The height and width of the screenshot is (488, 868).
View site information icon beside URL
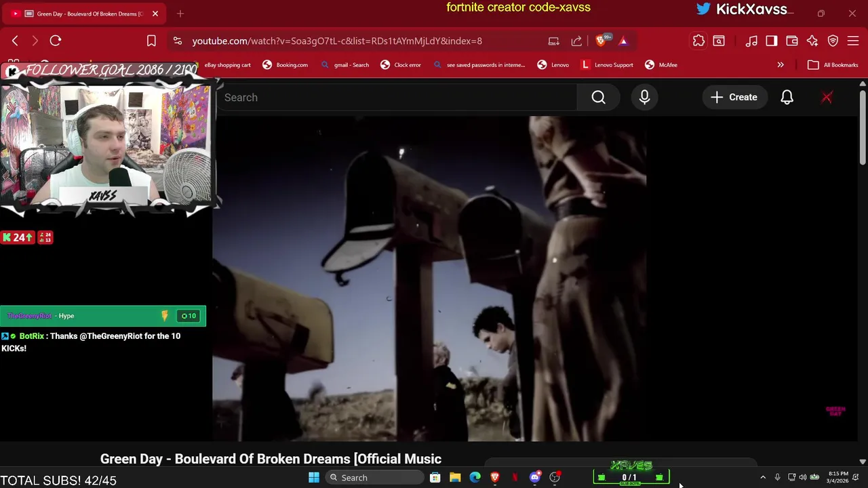coord(178,41)
